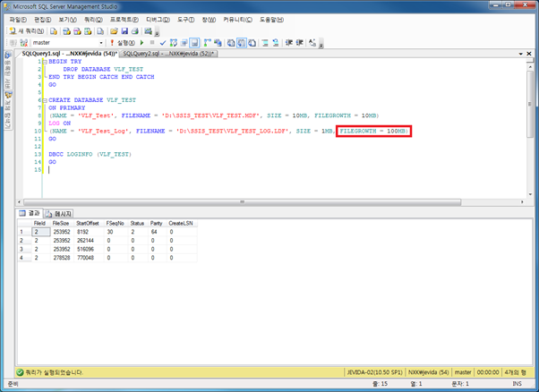Switch to Results to Text

(x=231, y=43)
